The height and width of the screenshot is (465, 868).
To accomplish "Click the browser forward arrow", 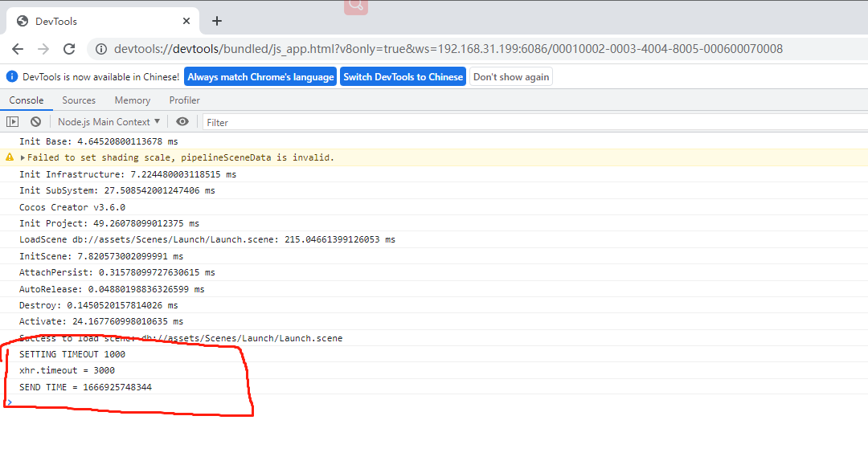I will point(43,49).
